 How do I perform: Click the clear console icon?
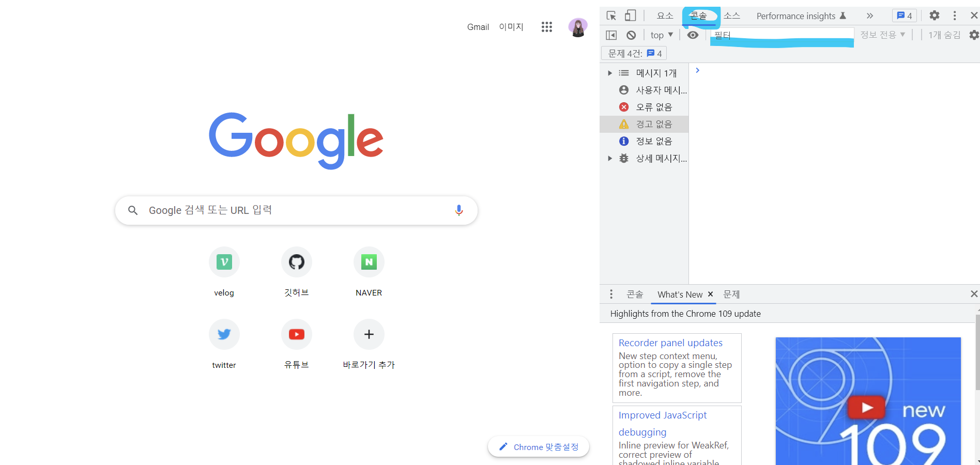click(631, 35)
